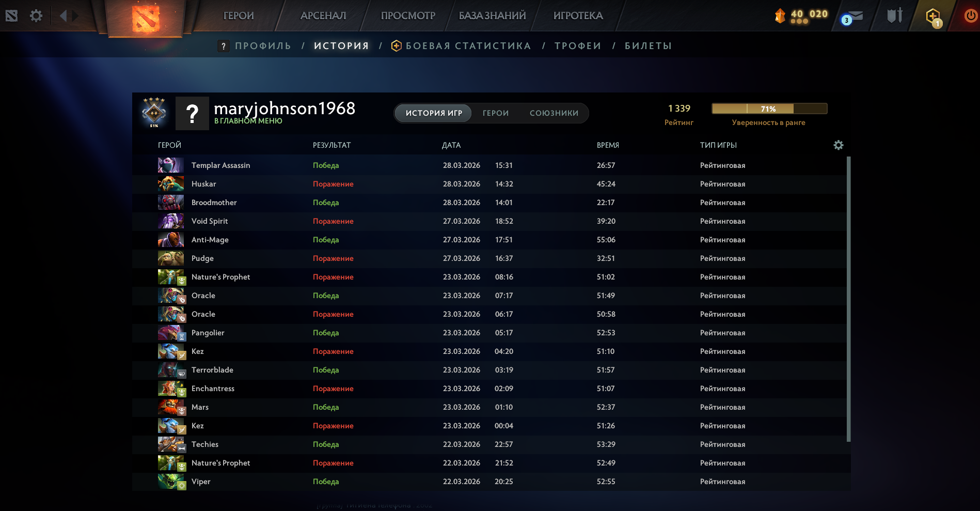
Task: Click the red power quit button
Action: pos(970,16)
